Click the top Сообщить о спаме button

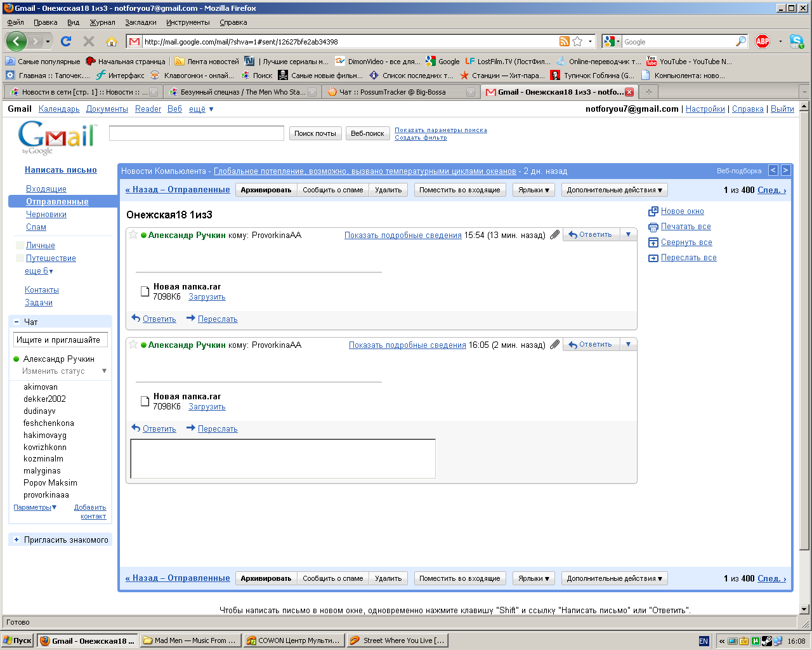[x=333, y=190]
